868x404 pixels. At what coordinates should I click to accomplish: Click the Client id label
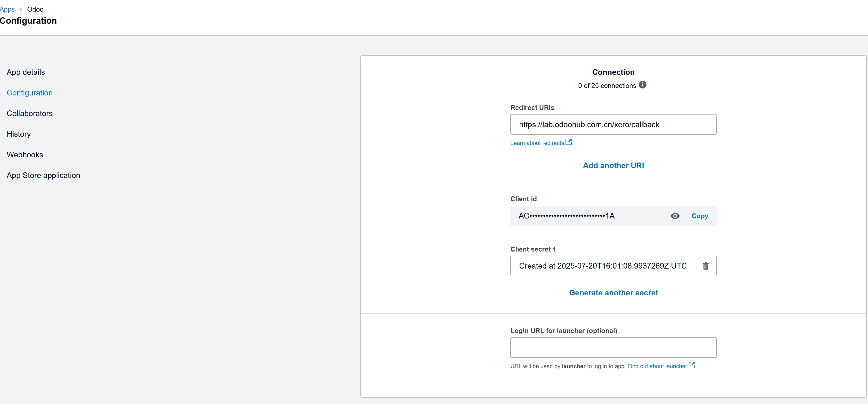point(523,199)
